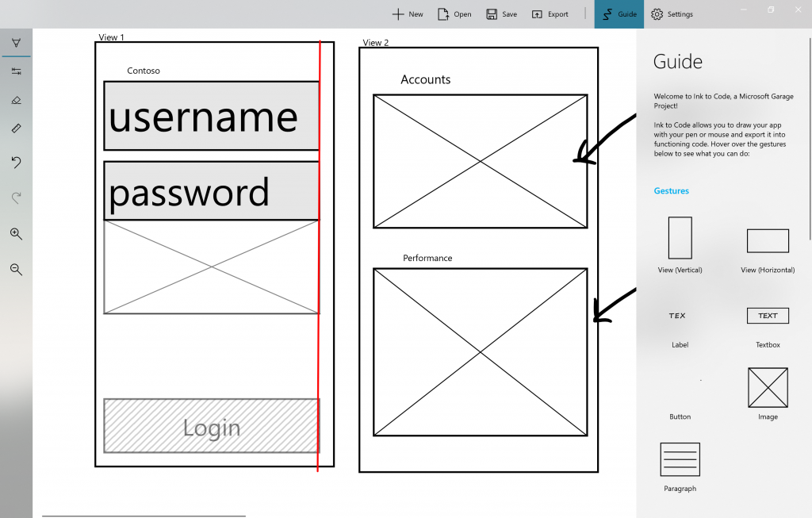Create a new sketch with New

coord(407,13)
